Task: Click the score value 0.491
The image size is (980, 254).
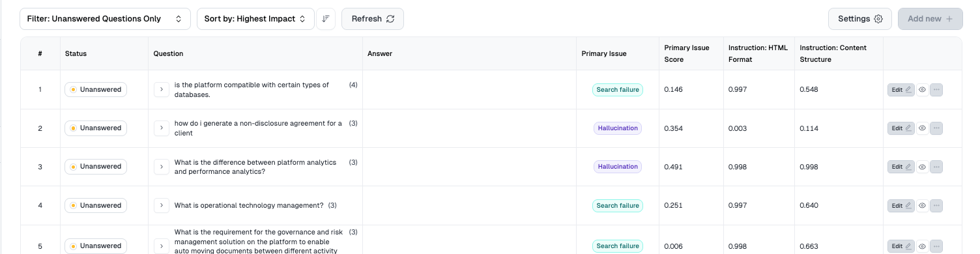Action: 674,167
